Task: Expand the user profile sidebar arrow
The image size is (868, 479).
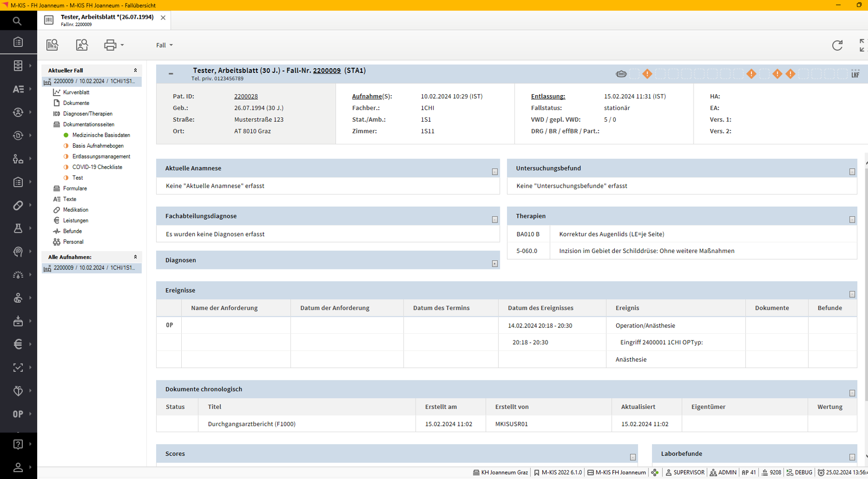Action: pos(30,467)
